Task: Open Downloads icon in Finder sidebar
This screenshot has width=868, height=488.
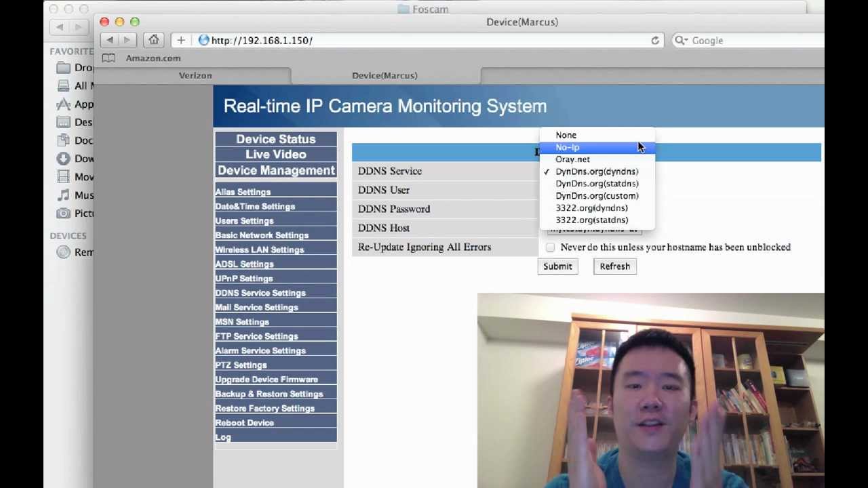Action: 63,159
